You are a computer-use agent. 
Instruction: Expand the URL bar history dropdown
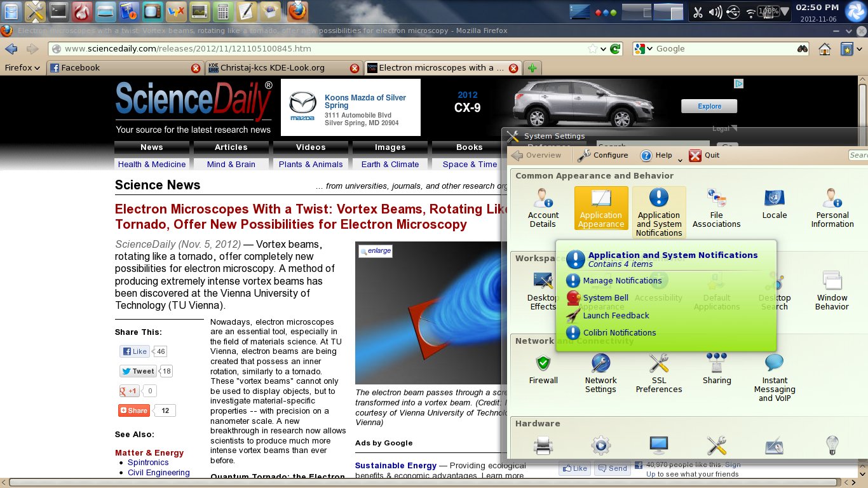[603, 49]
